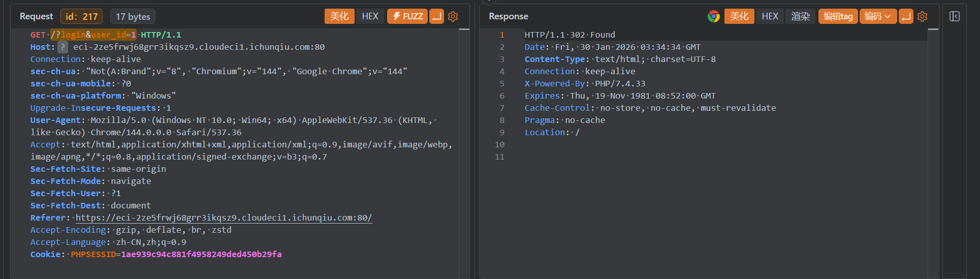This screenshot has height=279, width=980.
Task: Click the Response panel title
Action: (x=509, y=16)
